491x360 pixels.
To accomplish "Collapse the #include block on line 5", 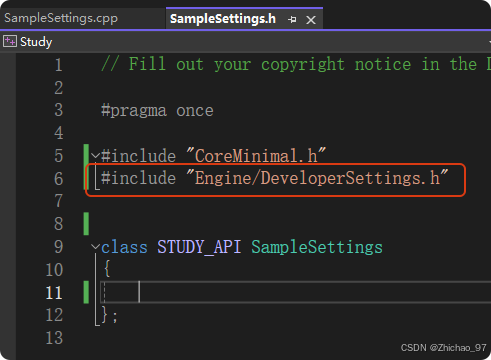I will tap(95, 156).
